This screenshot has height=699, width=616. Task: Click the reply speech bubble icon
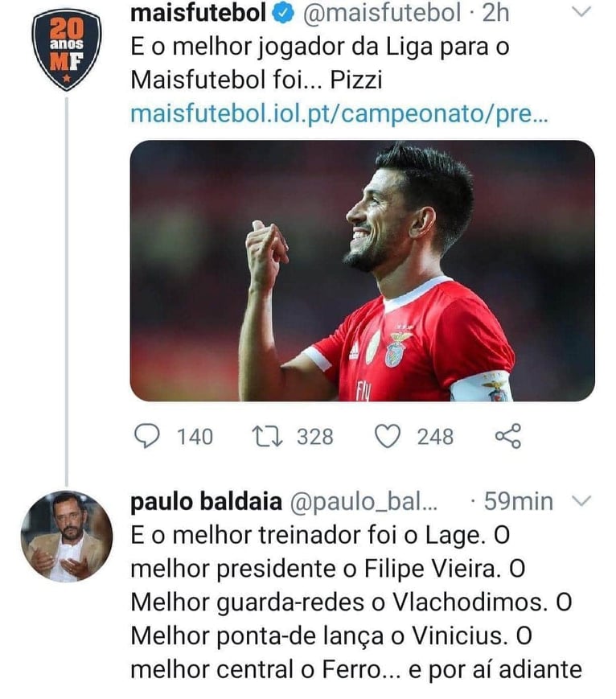coord(146,436)
